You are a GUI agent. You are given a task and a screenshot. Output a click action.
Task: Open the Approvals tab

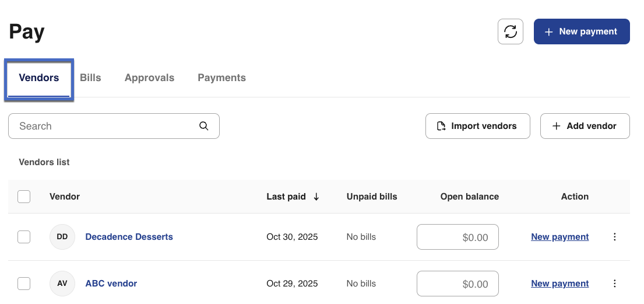click(149, 78)
